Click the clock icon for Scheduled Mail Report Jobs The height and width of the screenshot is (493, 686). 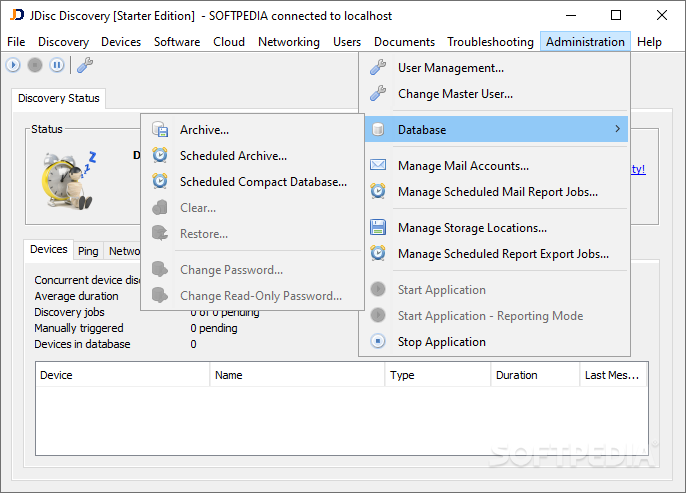tap(378, 191)
